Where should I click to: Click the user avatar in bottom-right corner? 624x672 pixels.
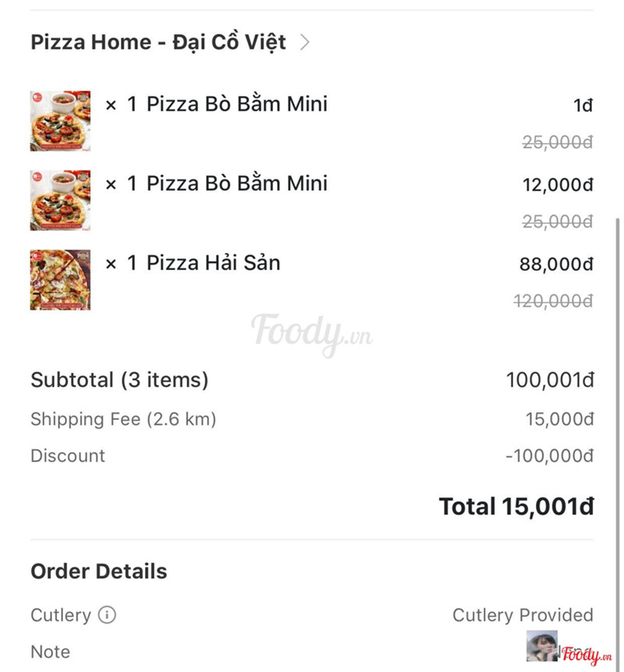click(541, 645)
